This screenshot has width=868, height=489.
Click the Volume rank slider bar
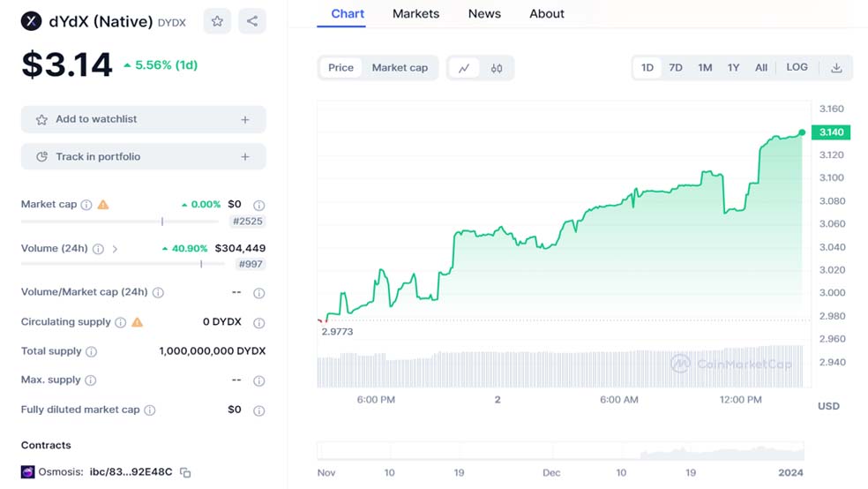pos(123,264)
